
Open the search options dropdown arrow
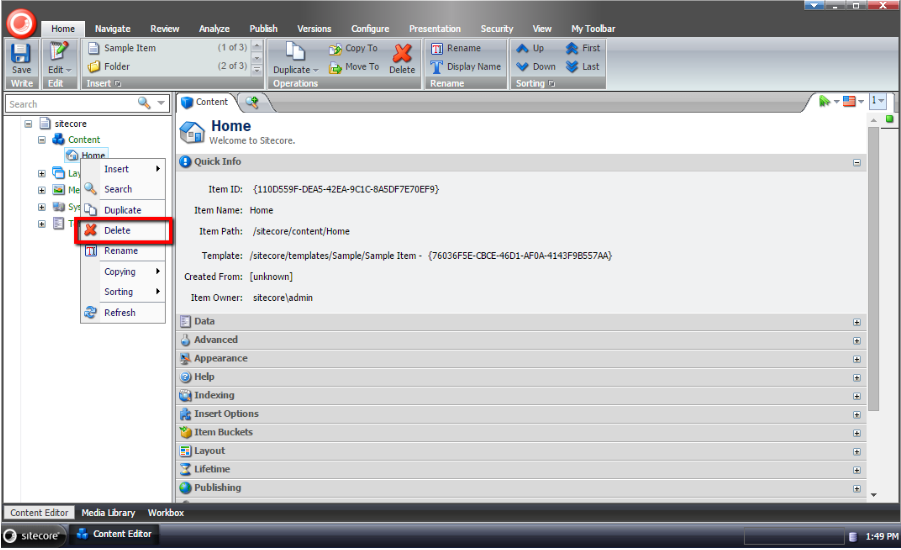tap(161, 103)
